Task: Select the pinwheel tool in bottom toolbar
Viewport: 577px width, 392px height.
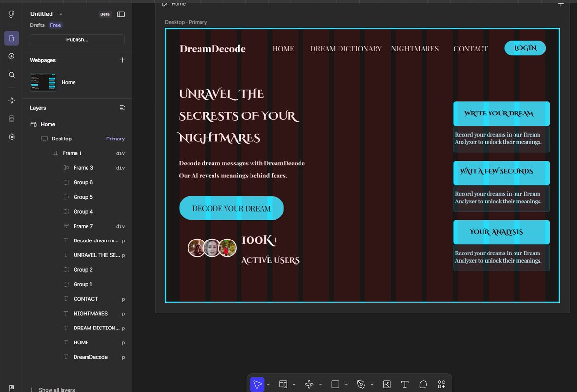Action: click(309, 384)
